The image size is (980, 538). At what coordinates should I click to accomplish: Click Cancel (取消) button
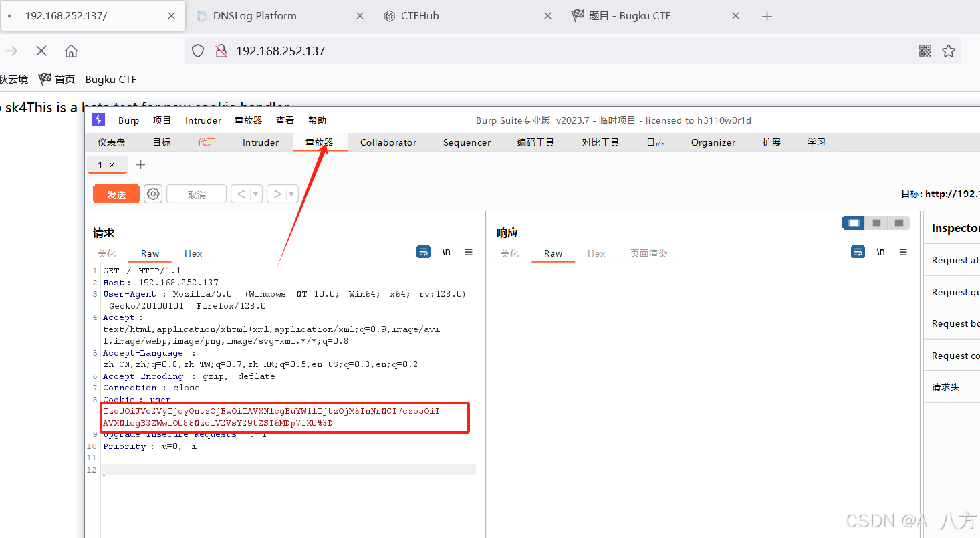pyautogui.click(x=197, y=194)
